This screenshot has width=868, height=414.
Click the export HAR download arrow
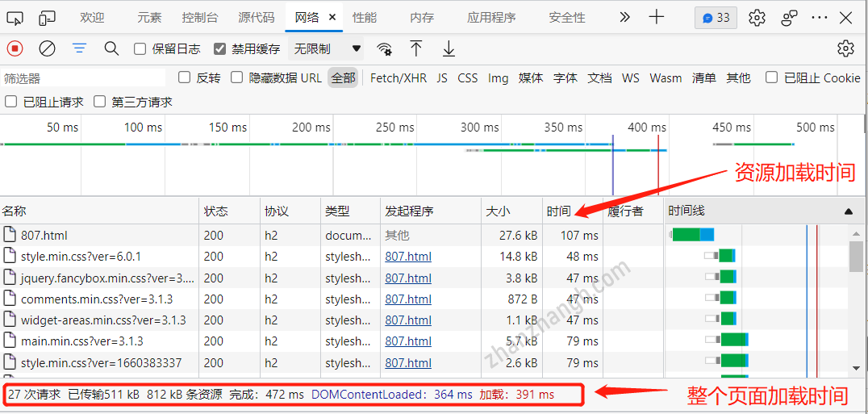coord(449,48)
